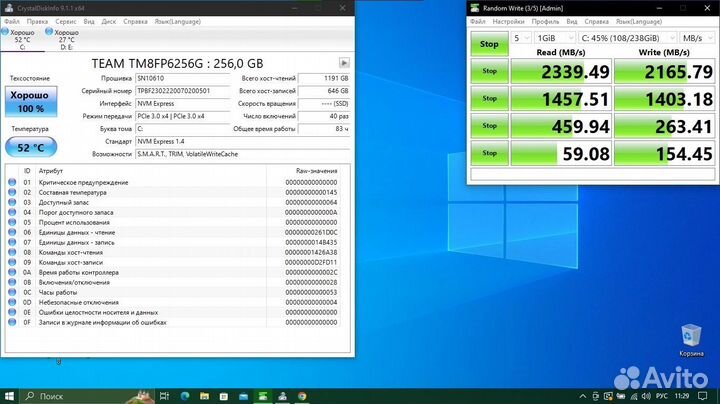
Task: Open the notification center icon
Action: tap(703, 396)
